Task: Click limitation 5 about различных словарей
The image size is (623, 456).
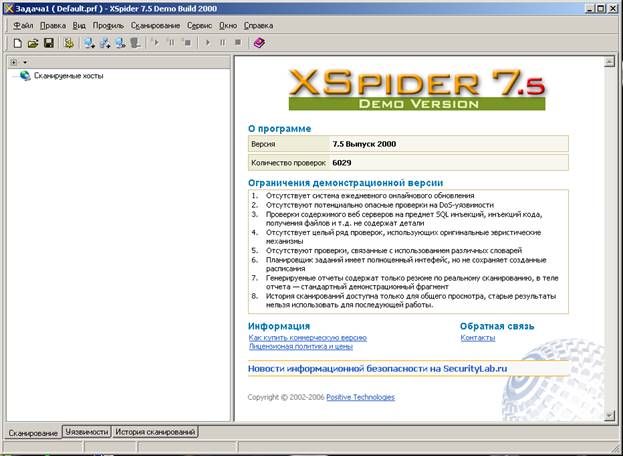Action: point(394,250)
